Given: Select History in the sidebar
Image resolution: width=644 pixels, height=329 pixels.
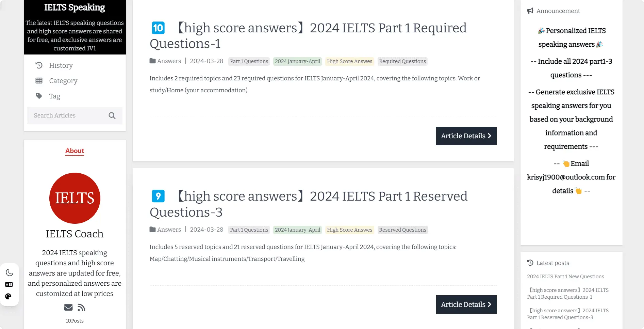Looking at the screenshot, I should click(61, 65).
